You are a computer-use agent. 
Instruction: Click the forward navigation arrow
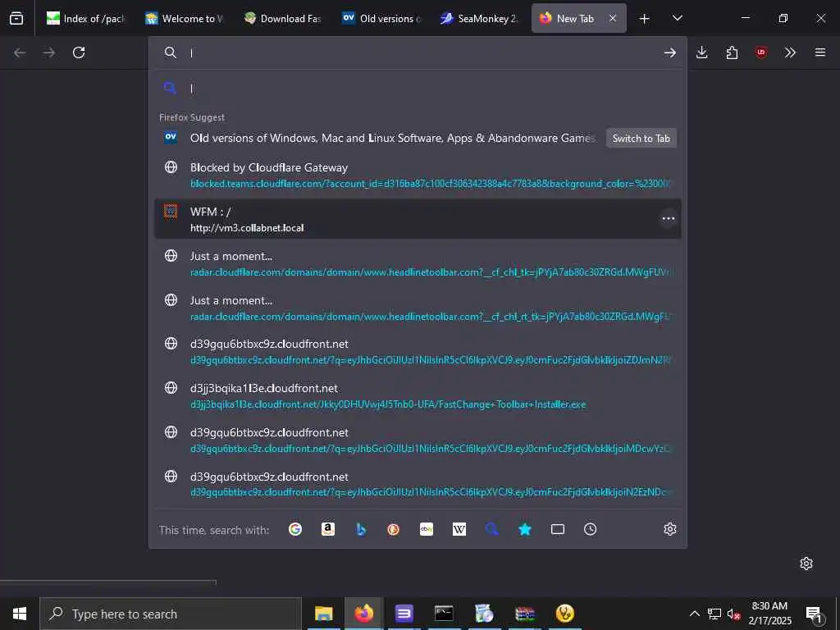(49, 52)
